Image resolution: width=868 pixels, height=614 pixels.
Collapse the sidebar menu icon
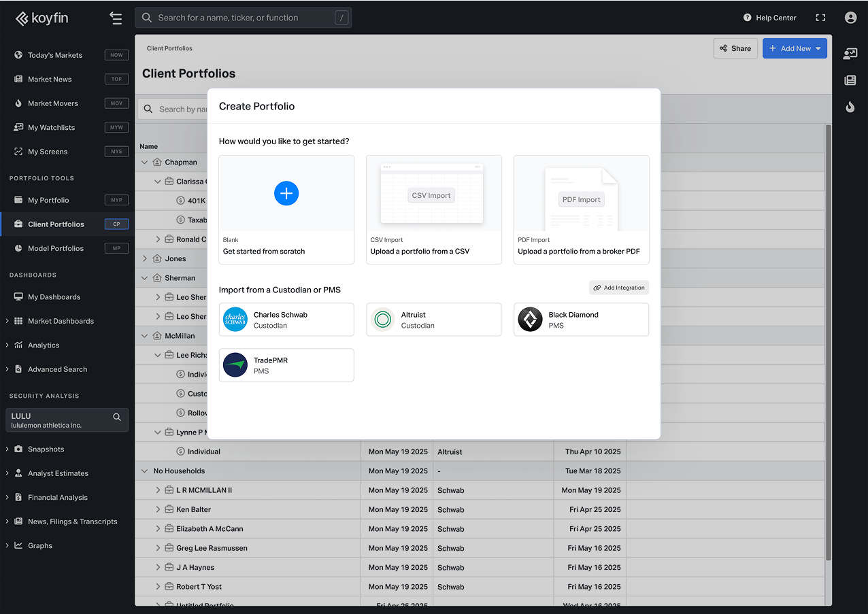(116, 18)
